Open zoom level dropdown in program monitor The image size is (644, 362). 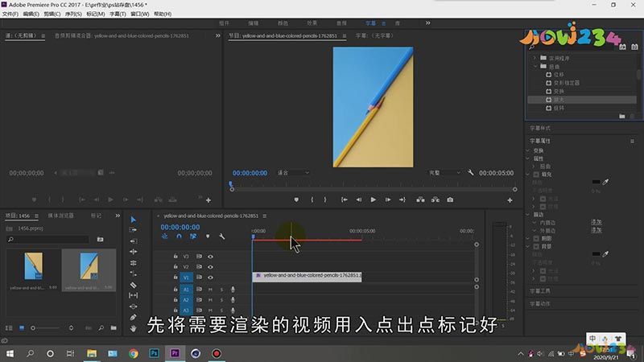tap(293, 173)
